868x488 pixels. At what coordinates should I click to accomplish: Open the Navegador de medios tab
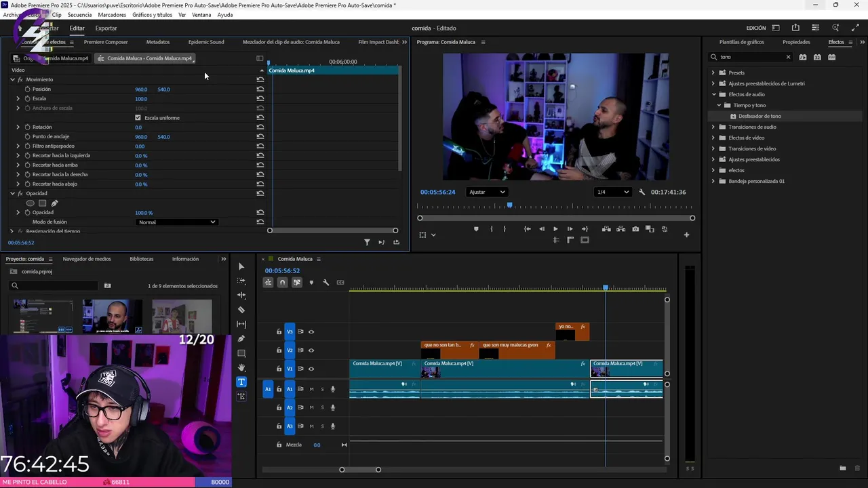[x=87, y=259]
